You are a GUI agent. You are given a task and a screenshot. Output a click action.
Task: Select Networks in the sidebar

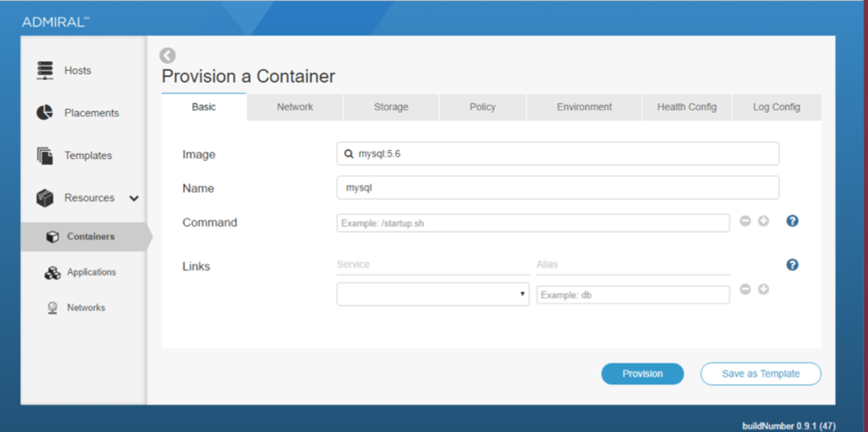(84, 308)
